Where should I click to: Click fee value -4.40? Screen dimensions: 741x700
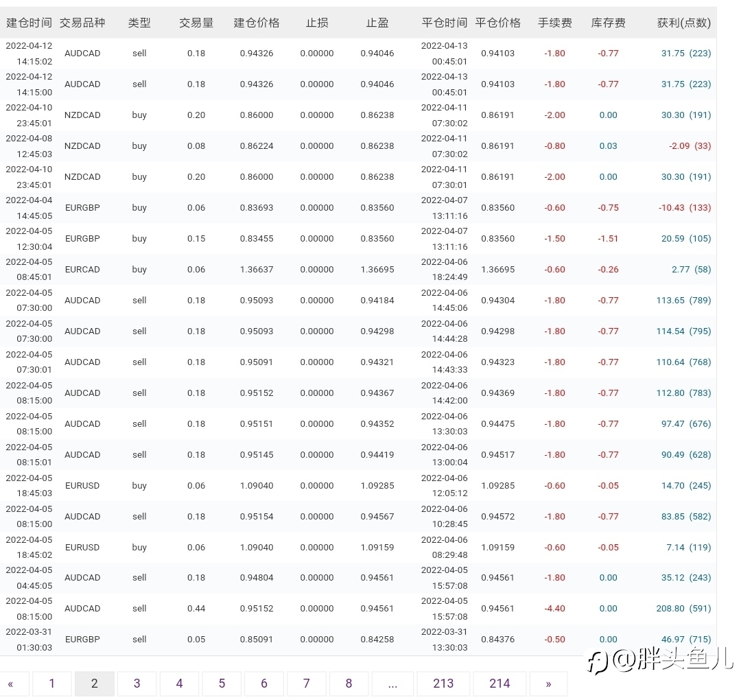click(x=555, y=608)
